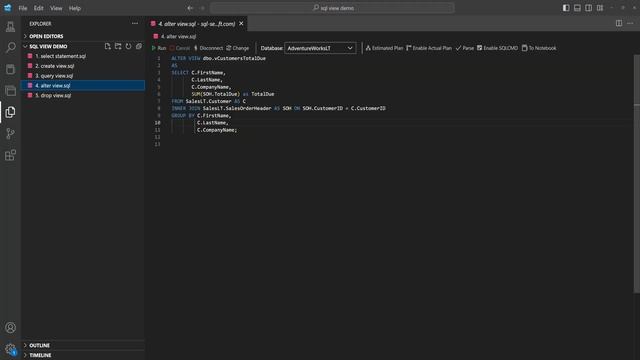Click Disconnect in query toolbar
640x360 pixels.
pos(208,48)
